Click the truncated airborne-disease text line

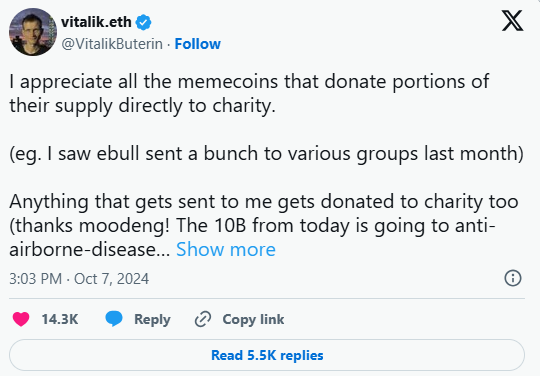point(90,249)
